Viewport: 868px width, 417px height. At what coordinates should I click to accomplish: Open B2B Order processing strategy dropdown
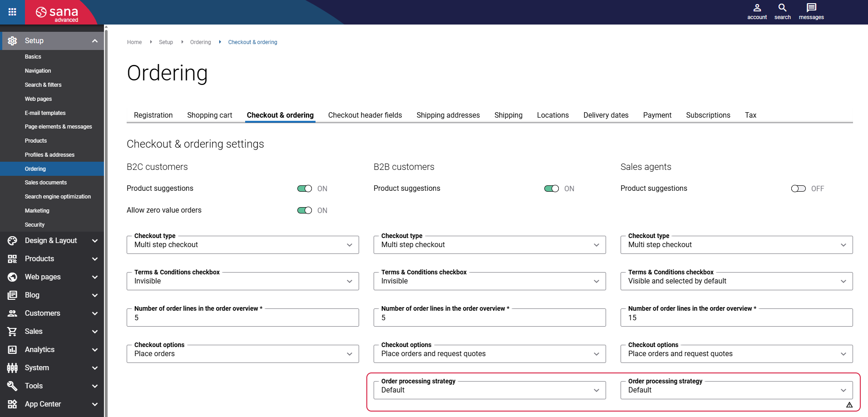pos(489,390)
